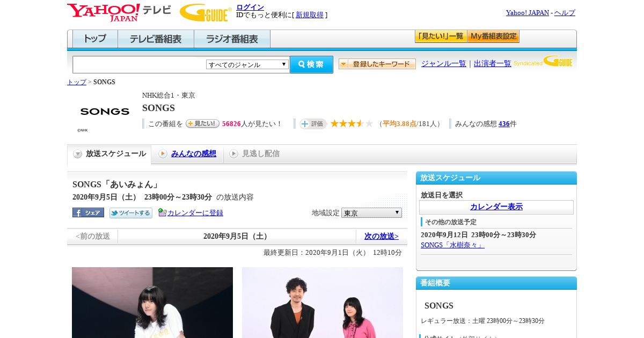
Task: Open カレンダー表示 link in schedule panel
Action: coord(496,207)
